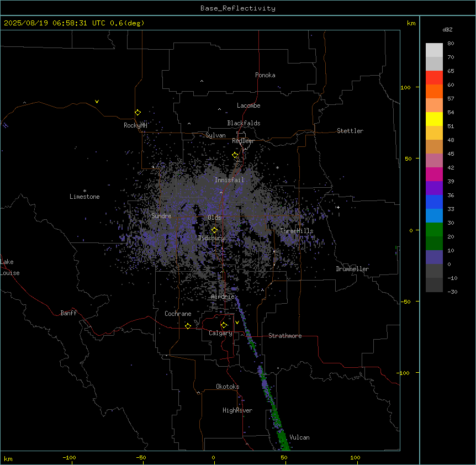Click the Base_Reflectivity title
This screenshot has width=476, height=465.
[238, 8]
